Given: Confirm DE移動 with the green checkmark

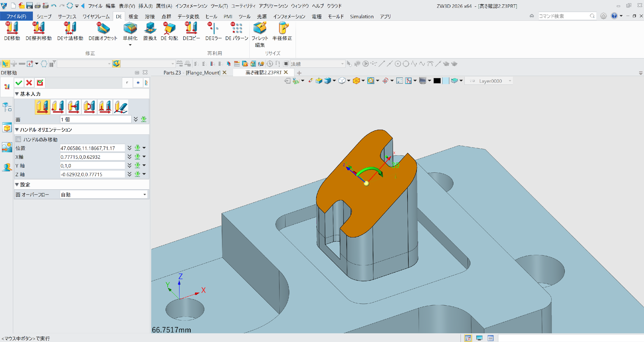Looking at the screenshot, I should 19,83.
